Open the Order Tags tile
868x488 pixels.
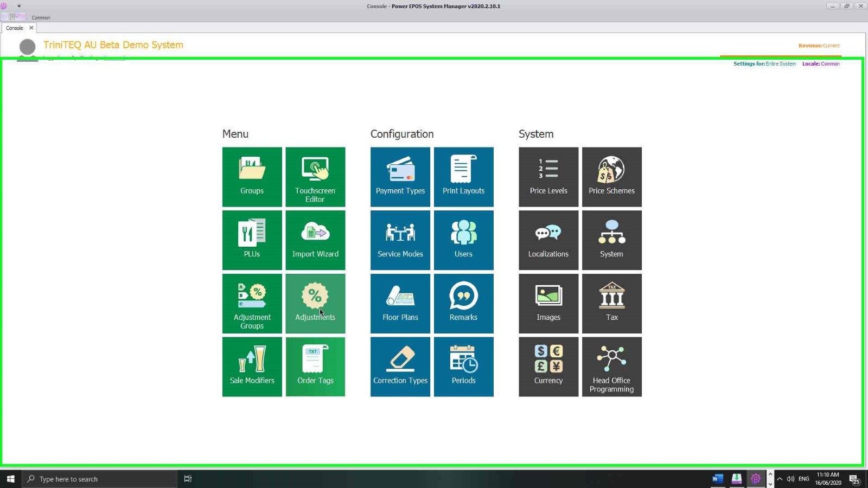[315, 367]
